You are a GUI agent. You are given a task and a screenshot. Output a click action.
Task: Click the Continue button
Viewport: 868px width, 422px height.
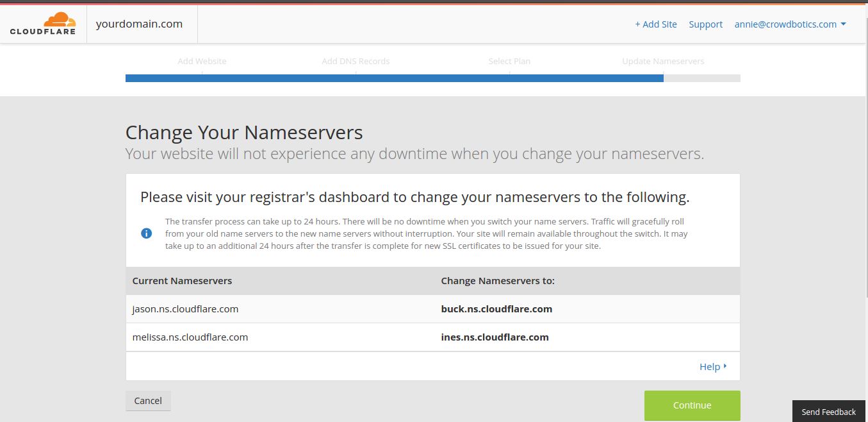pyautogui.click(x=692, y=405)
